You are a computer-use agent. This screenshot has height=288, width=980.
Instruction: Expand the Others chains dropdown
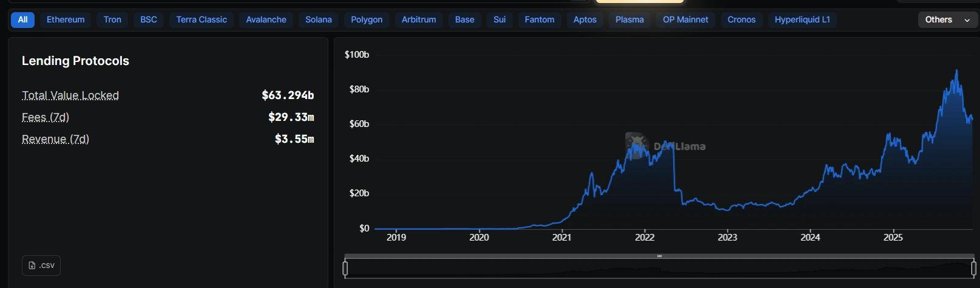(947, 19)
